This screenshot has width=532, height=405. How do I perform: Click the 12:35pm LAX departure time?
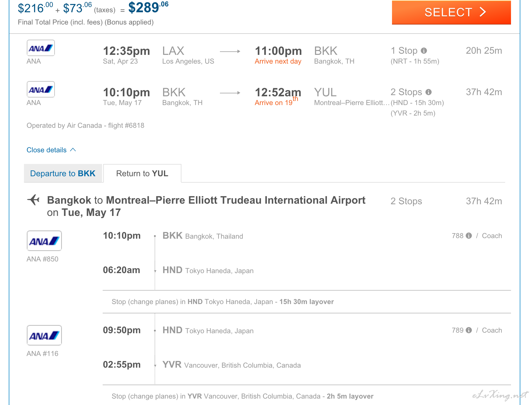tap(127, 51)
